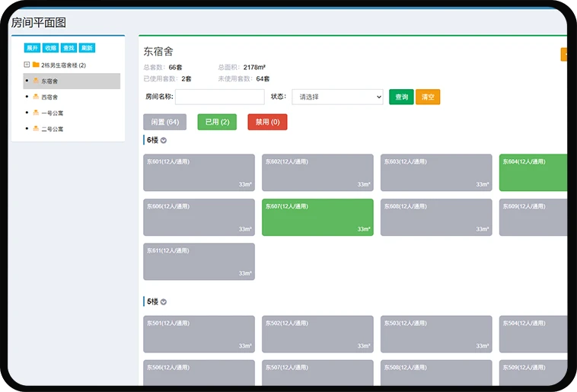
Task: Click the green 查询 search button
Action: pos(401,97)
